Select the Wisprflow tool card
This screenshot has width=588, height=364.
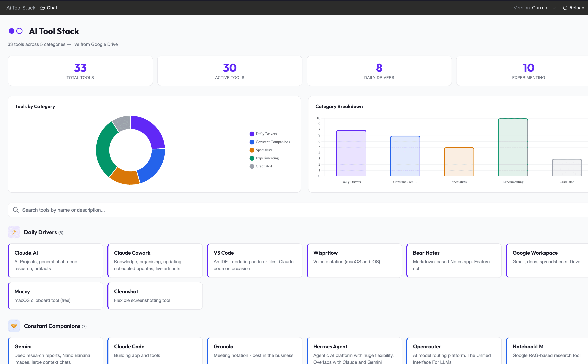pos(354,260)
